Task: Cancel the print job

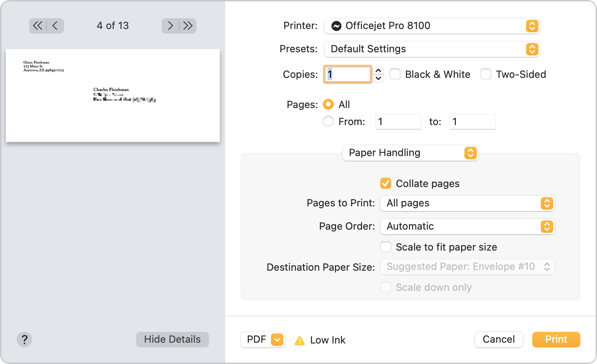Action: click(x=499, y=339)
